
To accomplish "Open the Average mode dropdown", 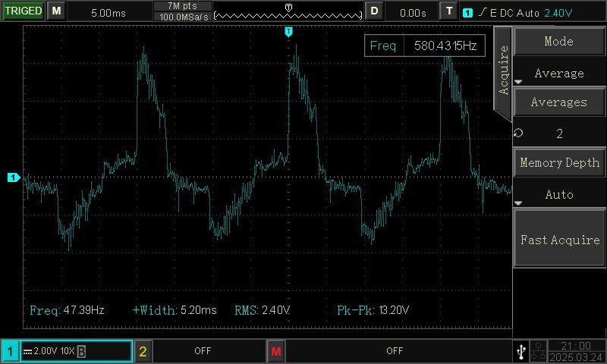I will click(559, 73).
